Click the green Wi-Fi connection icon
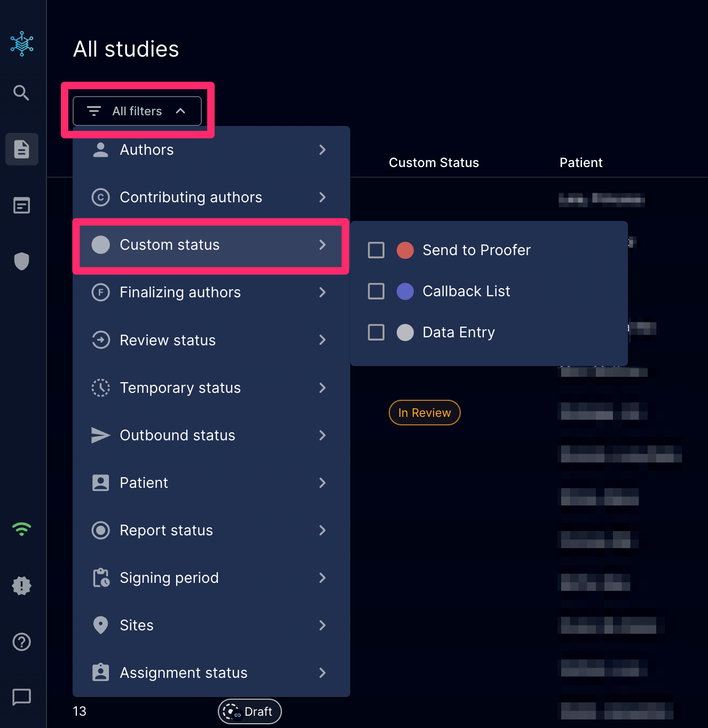 (x=21, y=529)
